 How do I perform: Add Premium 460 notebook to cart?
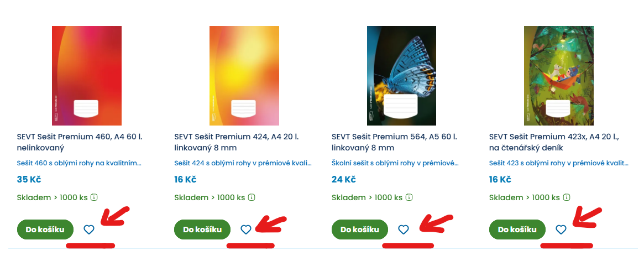pos(45,230)
